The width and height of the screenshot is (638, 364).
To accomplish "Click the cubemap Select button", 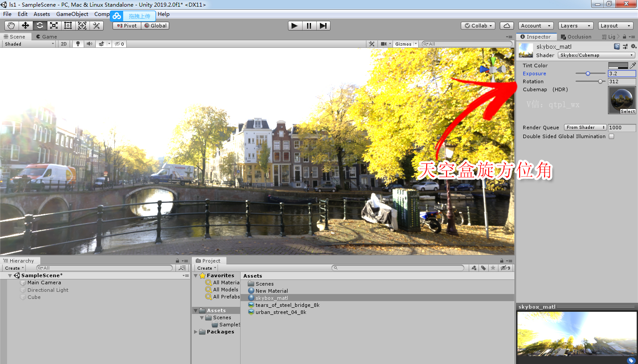I will point(628,112).
